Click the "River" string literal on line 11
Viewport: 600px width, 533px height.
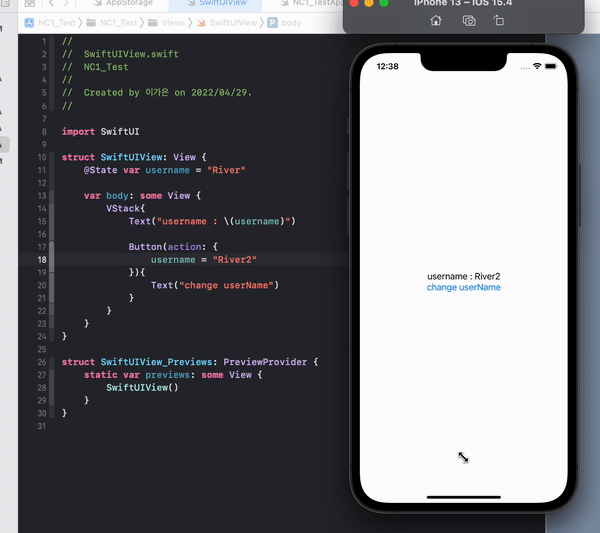click(226, 170)
